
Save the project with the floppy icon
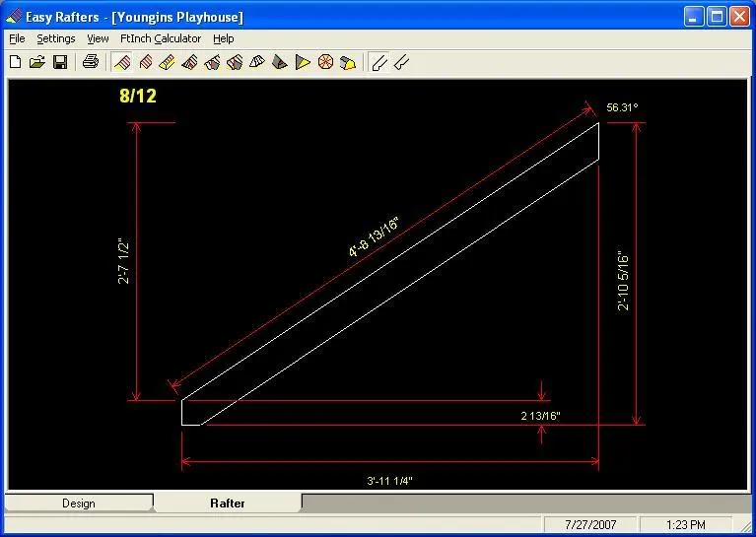click(60, 62)
